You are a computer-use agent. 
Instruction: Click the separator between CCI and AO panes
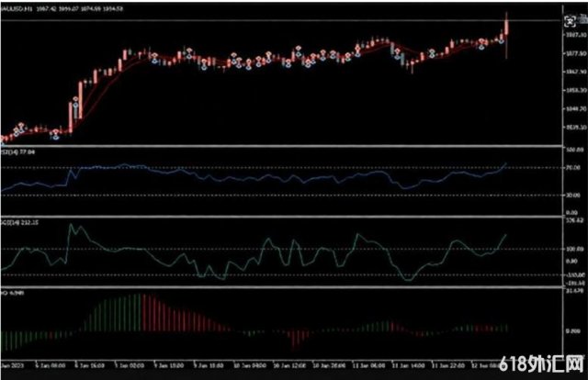(x=276, y=288)
